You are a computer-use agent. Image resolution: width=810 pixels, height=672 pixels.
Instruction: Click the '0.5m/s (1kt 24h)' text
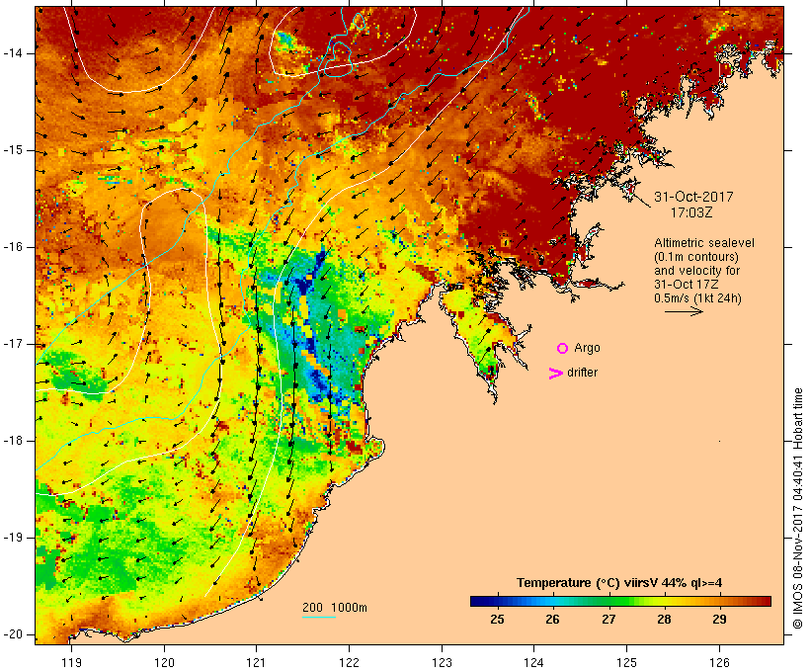[x=697, y=298]
